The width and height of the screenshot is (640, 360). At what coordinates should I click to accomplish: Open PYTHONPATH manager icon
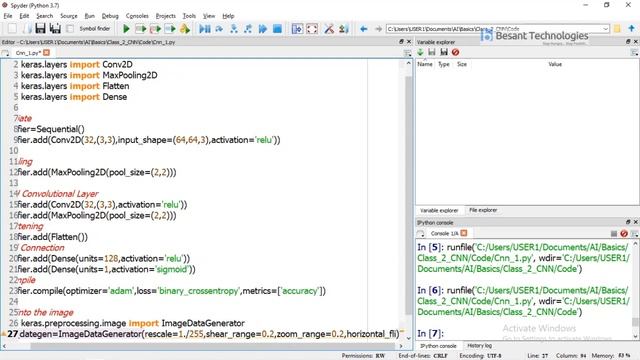coord(344,29)
